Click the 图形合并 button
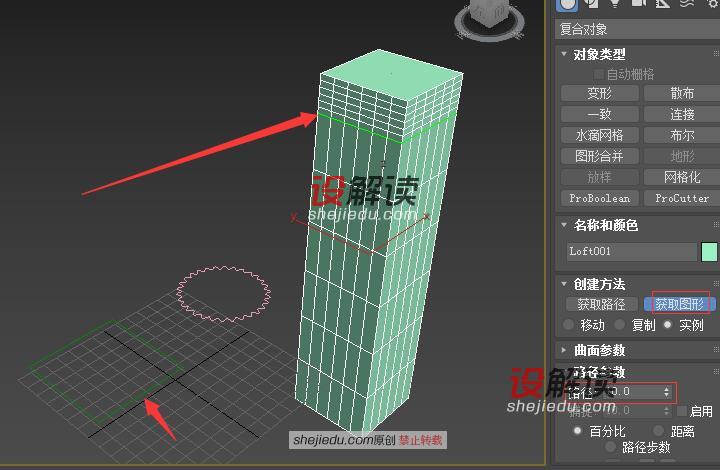The height and width of the screenshot is (470, 720). point(600,156)
